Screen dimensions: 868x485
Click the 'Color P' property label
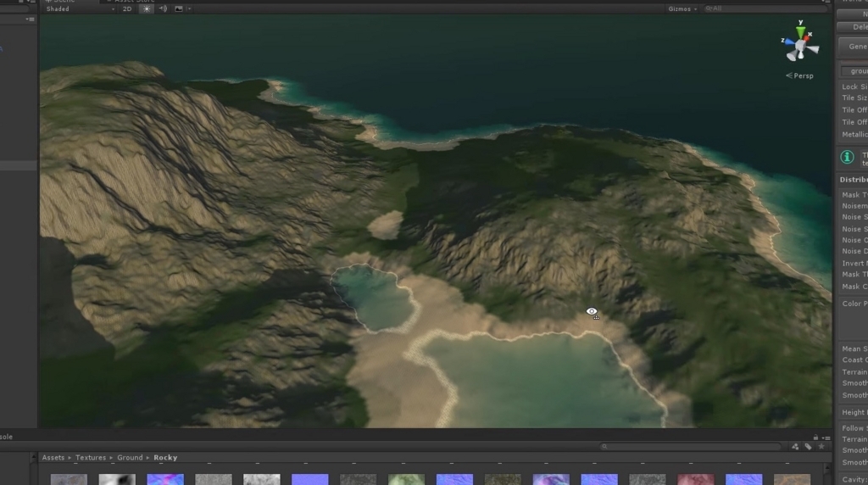tap(854, 304)
